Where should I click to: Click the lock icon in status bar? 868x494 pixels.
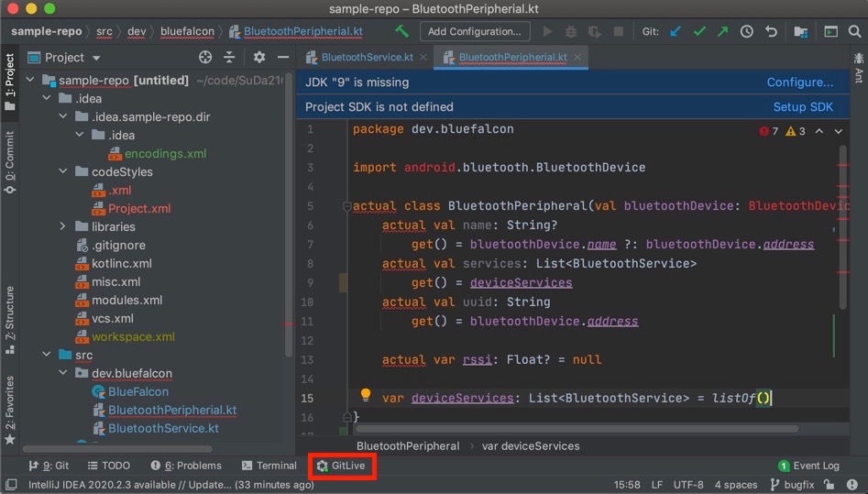pos(829,485)
